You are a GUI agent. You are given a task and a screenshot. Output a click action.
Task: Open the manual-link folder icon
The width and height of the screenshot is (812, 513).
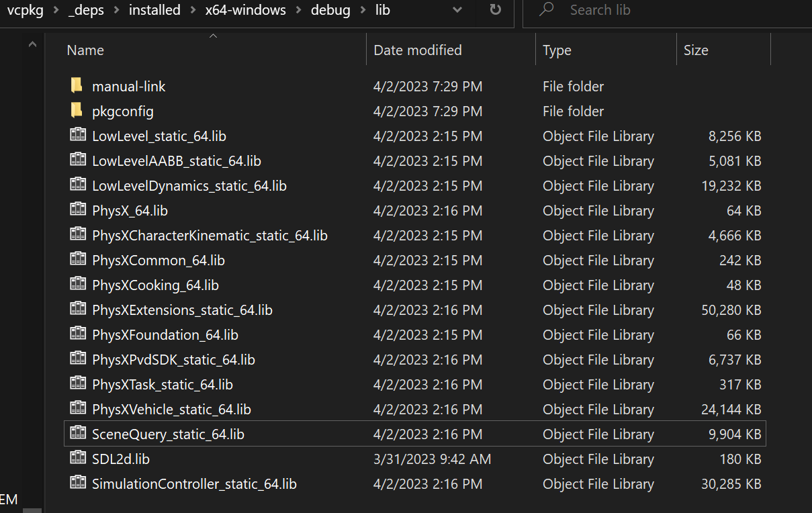coord(76,86)
